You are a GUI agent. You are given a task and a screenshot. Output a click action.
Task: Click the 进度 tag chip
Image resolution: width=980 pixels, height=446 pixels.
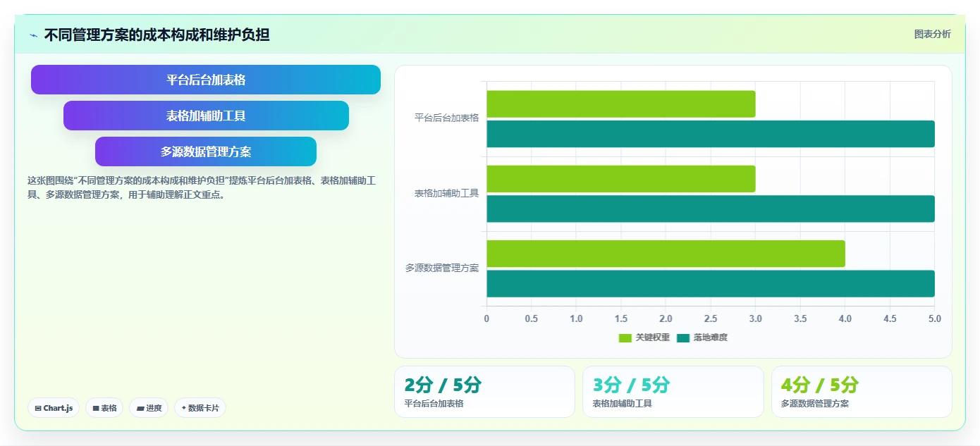pyautogui.click(x=149, y=408)
